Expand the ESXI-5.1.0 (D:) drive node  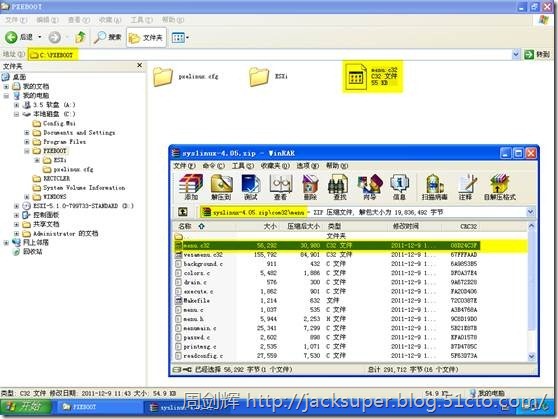coord(16,206)
